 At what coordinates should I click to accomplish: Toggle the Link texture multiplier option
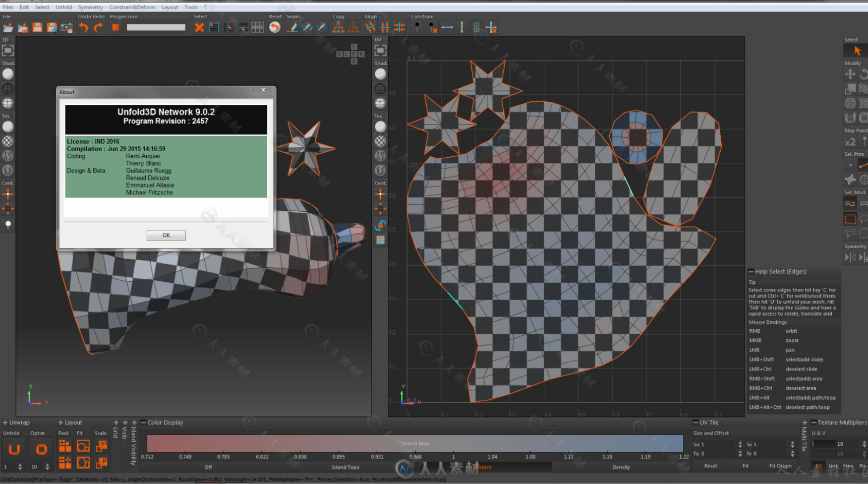833,466
